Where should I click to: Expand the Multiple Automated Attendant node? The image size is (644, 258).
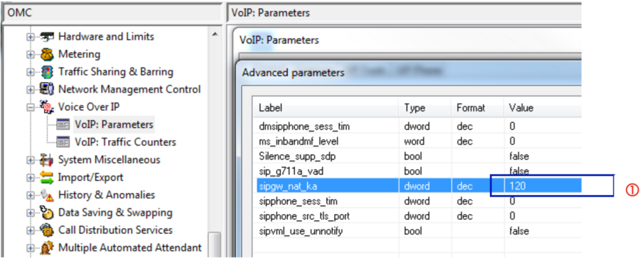coord(31,248)
